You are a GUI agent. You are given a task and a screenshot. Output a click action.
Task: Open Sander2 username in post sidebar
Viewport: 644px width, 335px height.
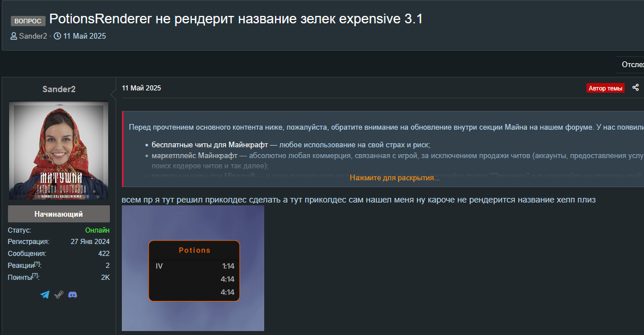59,89
